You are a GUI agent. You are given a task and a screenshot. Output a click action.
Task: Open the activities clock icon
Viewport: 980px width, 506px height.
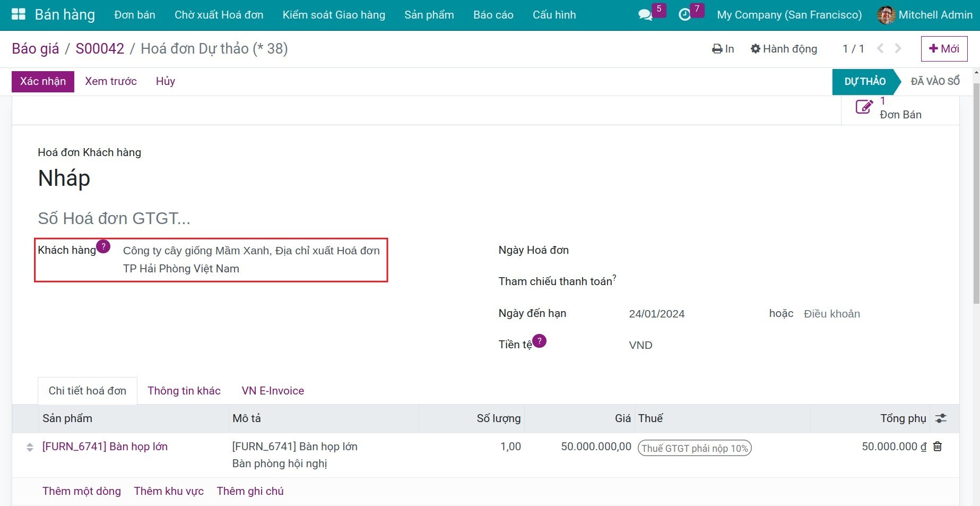684,15
